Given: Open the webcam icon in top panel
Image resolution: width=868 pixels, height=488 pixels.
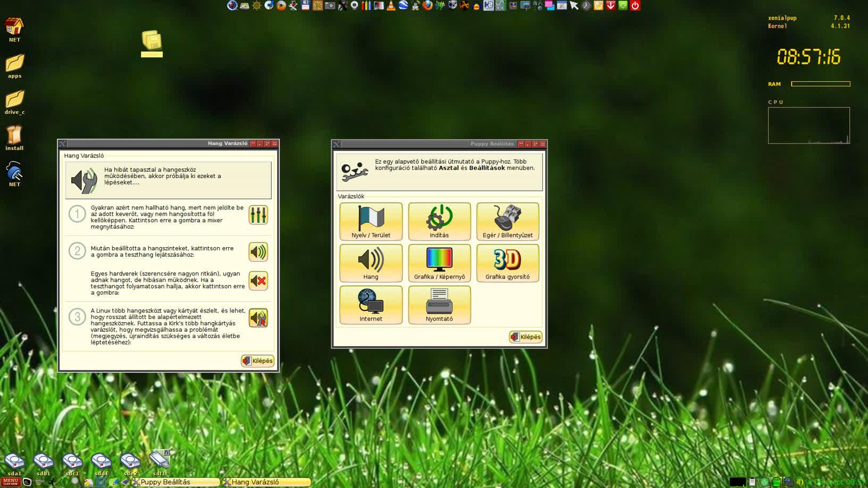Looking at the screenshot, I should click(x=354, y=5).
